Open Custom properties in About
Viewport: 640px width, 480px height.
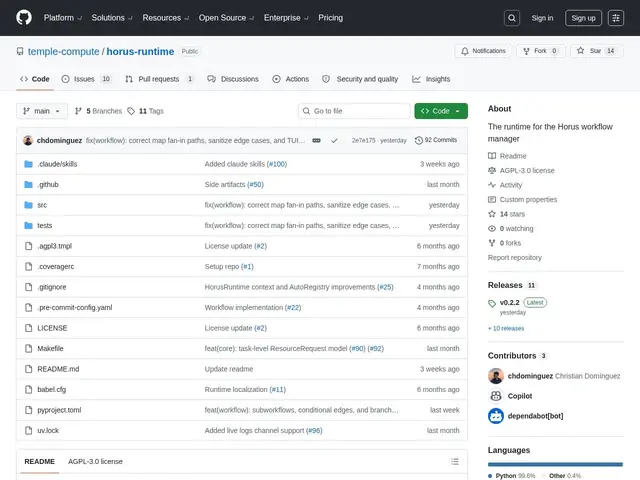pos(522,200)
